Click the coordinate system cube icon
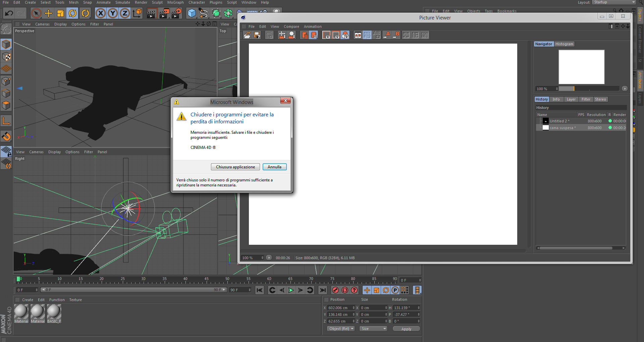This screenshot has height=342, width=644. click(137, 13)
